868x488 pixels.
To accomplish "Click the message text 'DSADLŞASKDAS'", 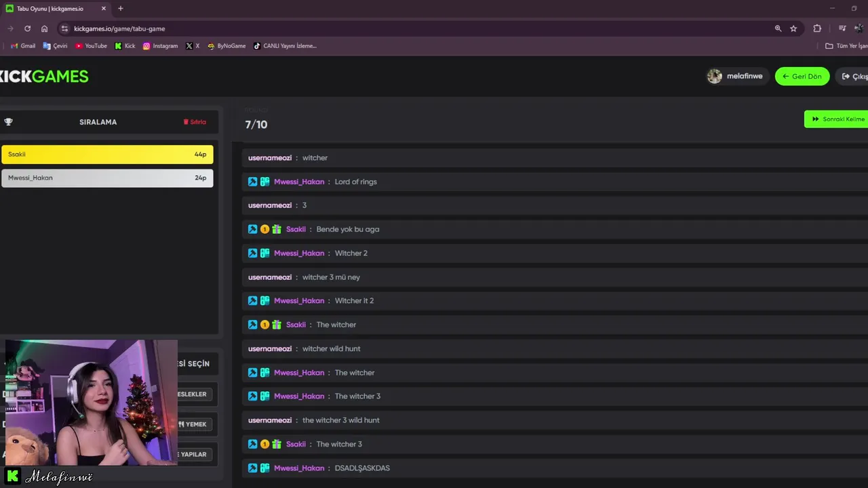I will coord(362,468).
